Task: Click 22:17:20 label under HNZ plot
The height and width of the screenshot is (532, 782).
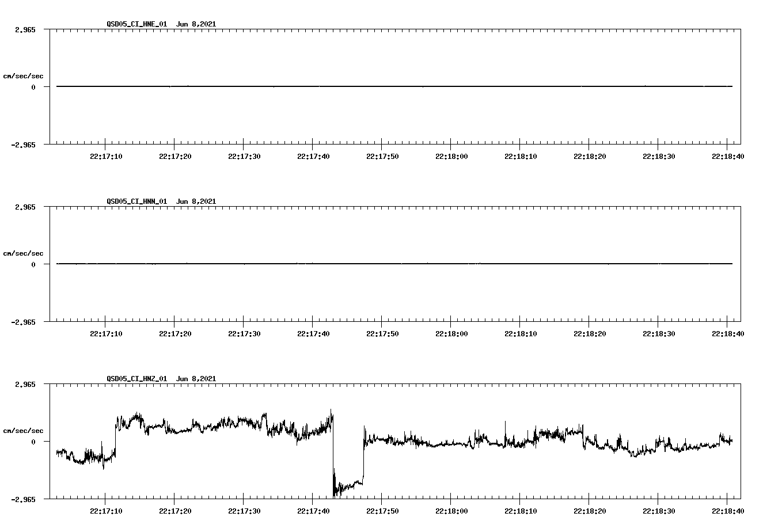Action: [x=175, y=511]
